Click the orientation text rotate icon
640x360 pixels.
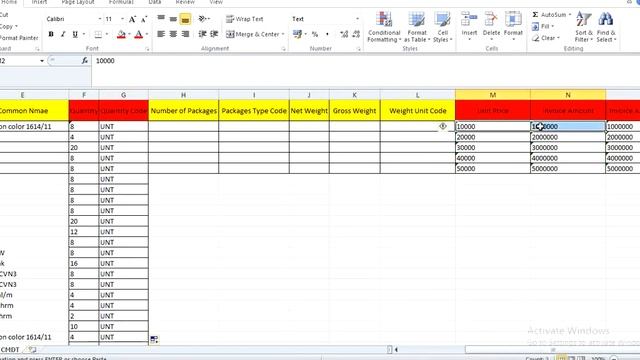[202, 19]
